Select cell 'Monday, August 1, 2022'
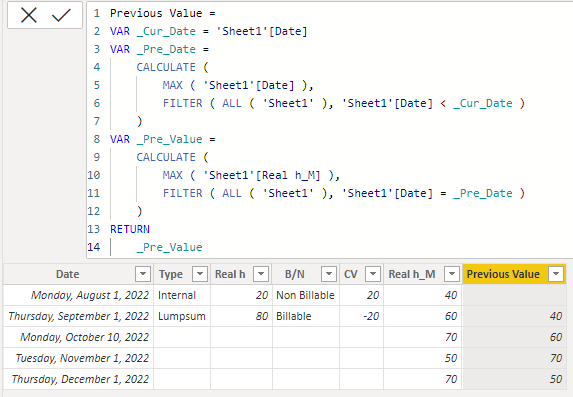This screenshot has height=397, width=573. [x=79, y=295]
